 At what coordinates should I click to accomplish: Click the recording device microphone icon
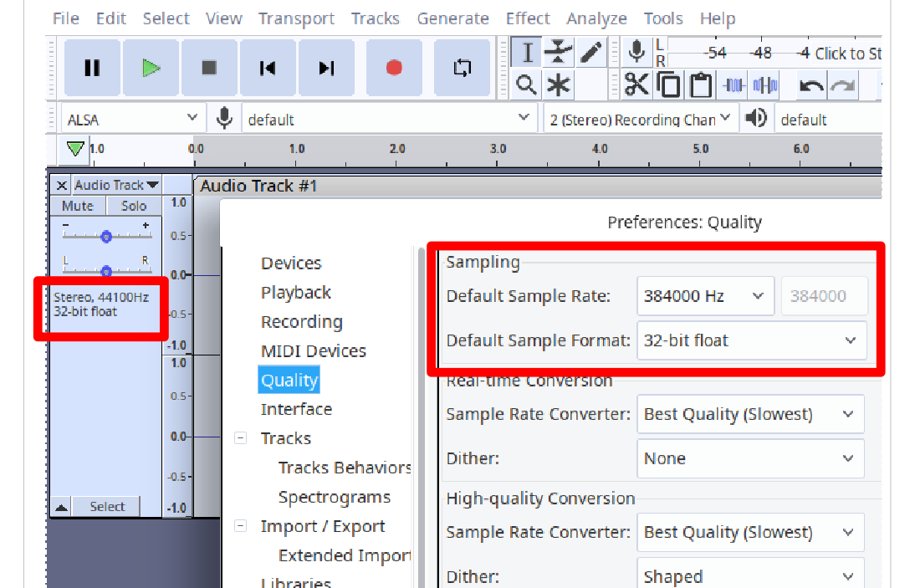(224, 119)
